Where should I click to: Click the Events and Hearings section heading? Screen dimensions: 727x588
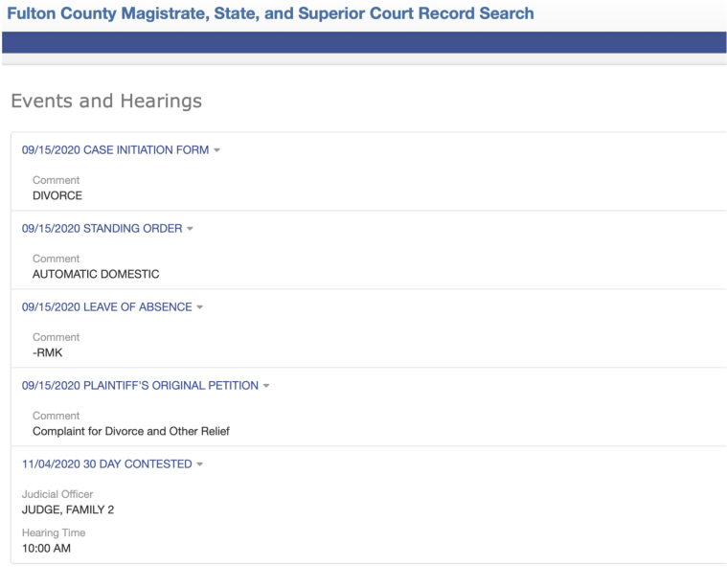click(106, 101)
